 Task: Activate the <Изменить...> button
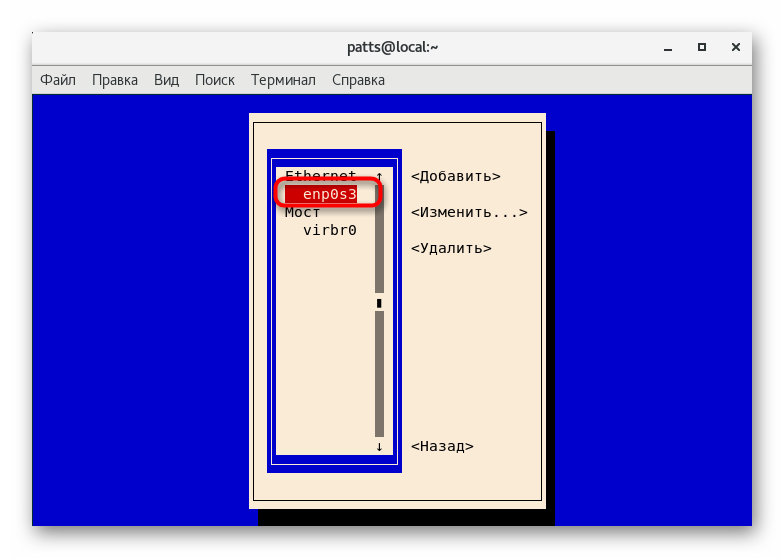pyautogui.click(x=469, y=212)
